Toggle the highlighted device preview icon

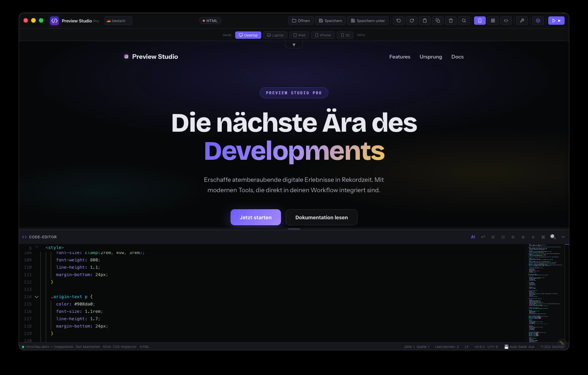pyautogui.click(x=480, y=21)
